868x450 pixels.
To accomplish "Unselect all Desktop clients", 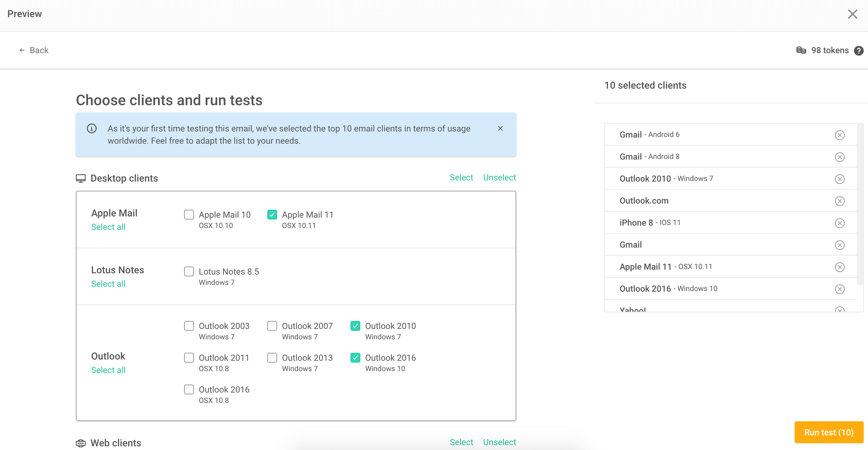I will point(499,177).
